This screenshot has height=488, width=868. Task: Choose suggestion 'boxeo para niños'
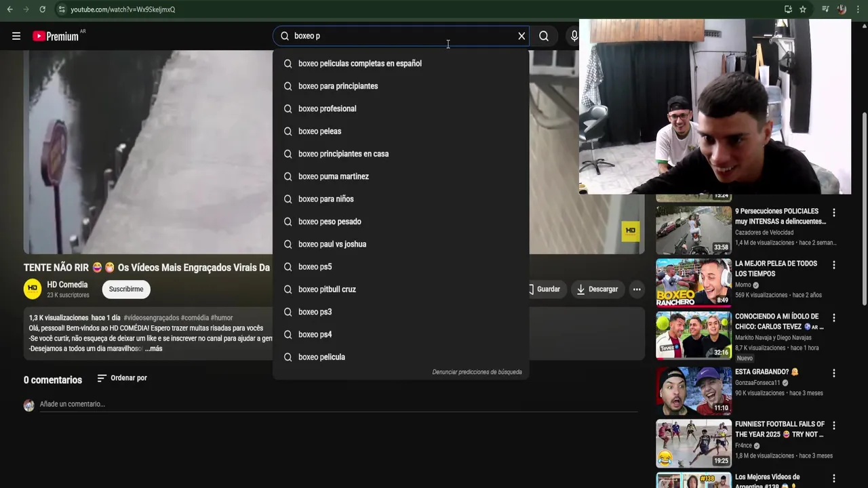(x=401, y=199)
